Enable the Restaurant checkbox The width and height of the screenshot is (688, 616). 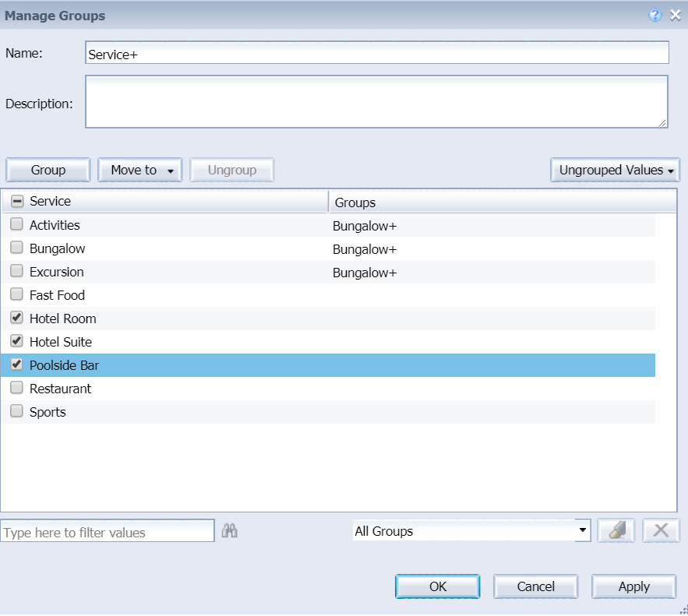17,389
